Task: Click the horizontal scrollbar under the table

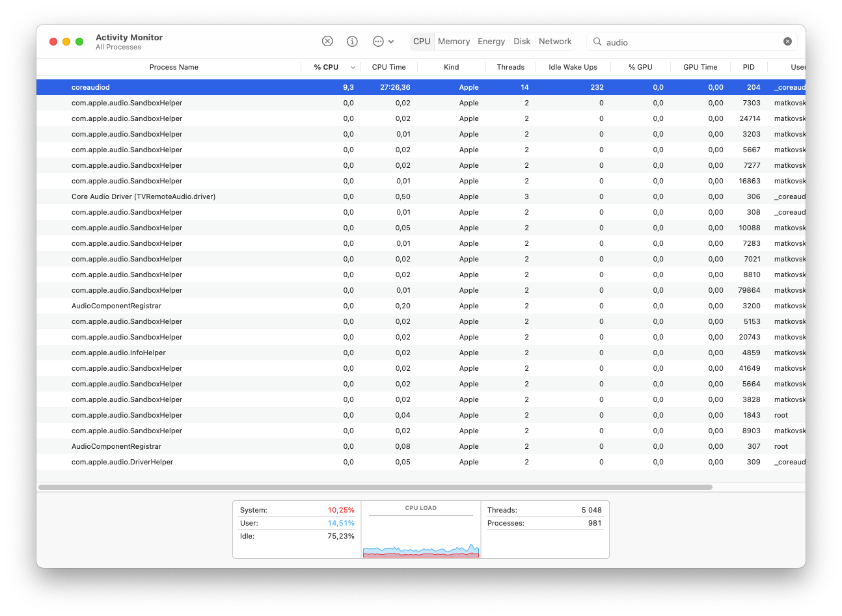Action: click(x=375, y=487)
